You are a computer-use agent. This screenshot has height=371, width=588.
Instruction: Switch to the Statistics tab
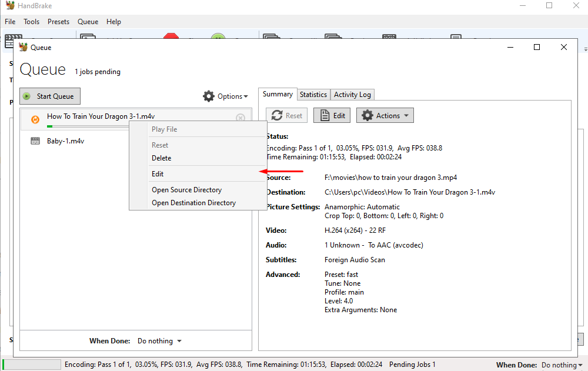point(313,95)
